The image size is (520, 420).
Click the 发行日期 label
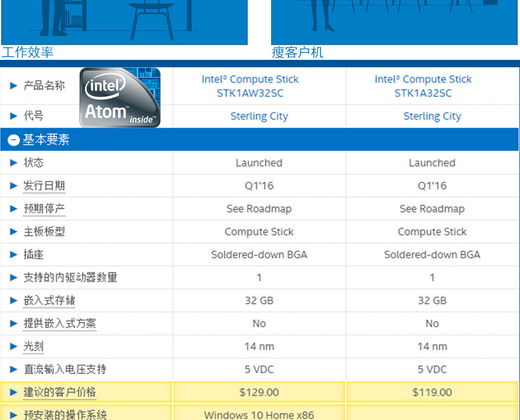(44, 186)
